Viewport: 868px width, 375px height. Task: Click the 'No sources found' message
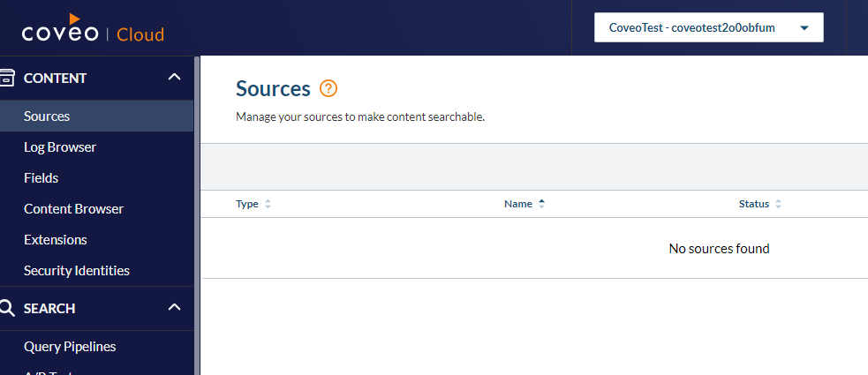pos(719,249)
